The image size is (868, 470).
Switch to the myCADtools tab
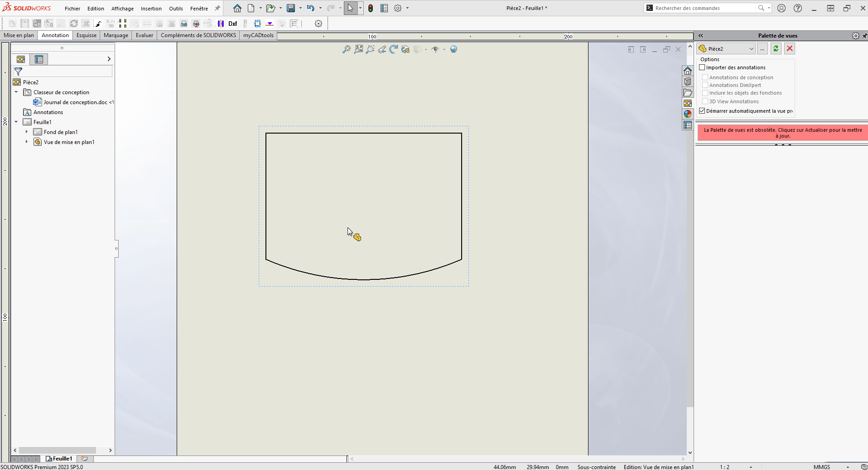[258, 35]
